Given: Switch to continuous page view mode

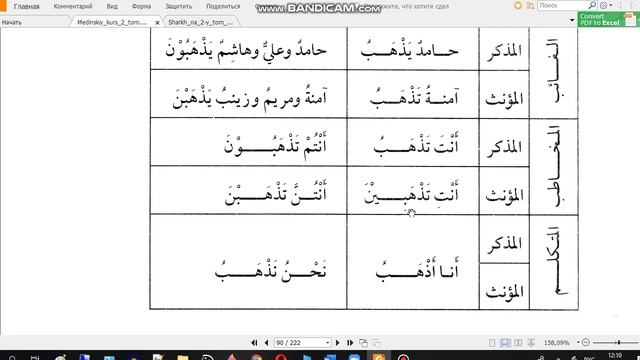Looking at the screenshot, I should [505, 343].
